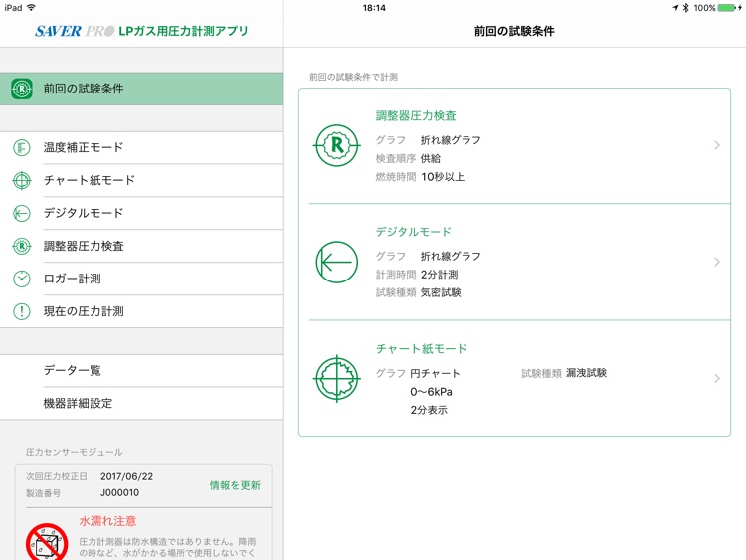
Task: Click the Wi-Fi status icon
Action: click(x=32, y=8)
